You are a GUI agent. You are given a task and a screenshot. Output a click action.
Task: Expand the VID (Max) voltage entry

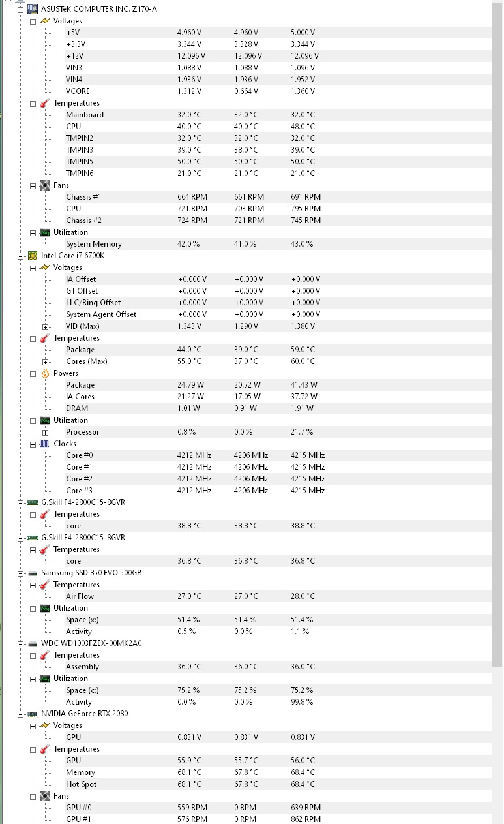(46, 326)
